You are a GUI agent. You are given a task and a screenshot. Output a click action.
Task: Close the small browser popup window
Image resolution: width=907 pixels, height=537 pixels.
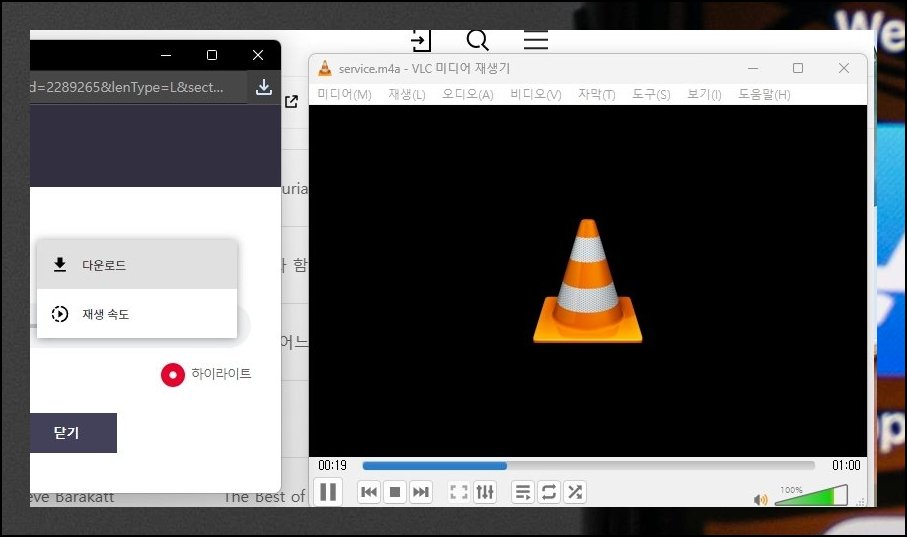coord(258,55)
